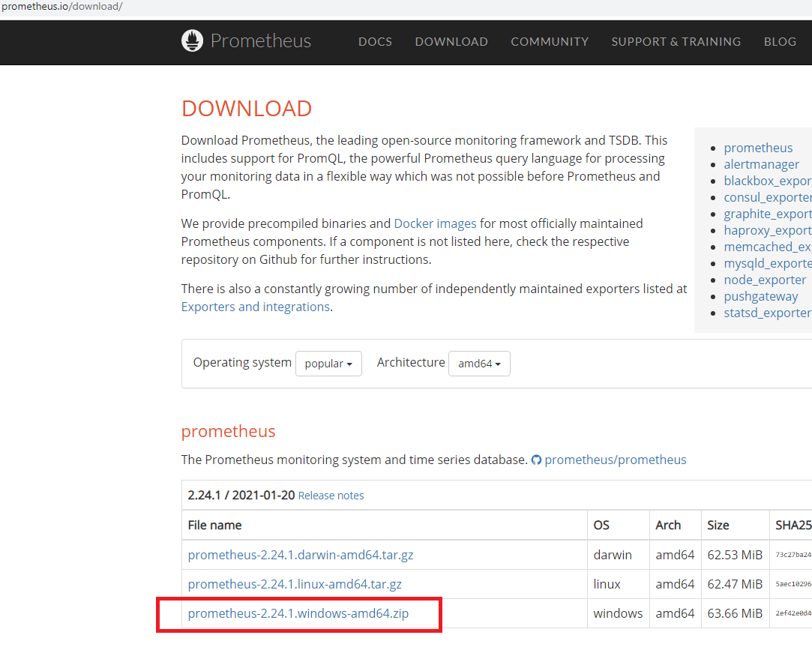Image resolution: width=812 pixels, height=656 pixels.
Task: Expand the Architecture 'amd64' dropdown
Action: pos(479,364)
